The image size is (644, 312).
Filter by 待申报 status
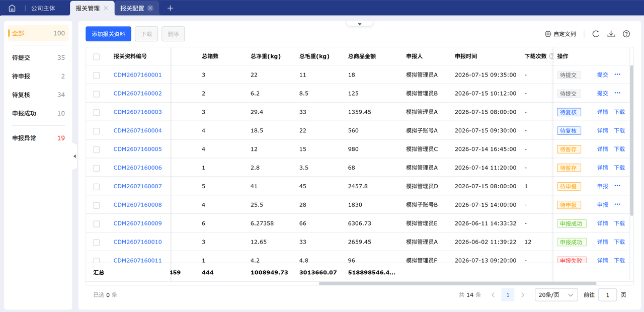pos(38,76)
